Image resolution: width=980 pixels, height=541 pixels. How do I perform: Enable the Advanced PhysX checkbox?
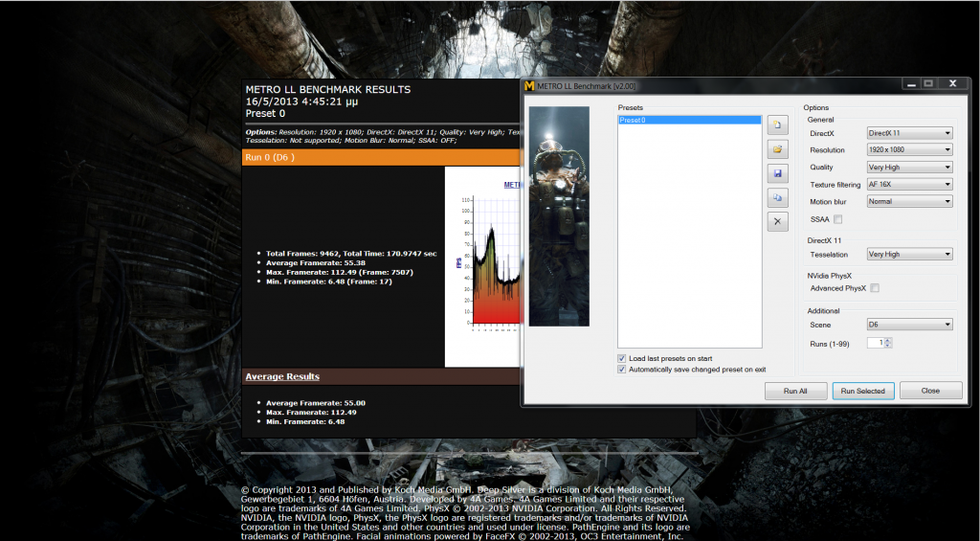pyautogui.click(x=874, y=288)
